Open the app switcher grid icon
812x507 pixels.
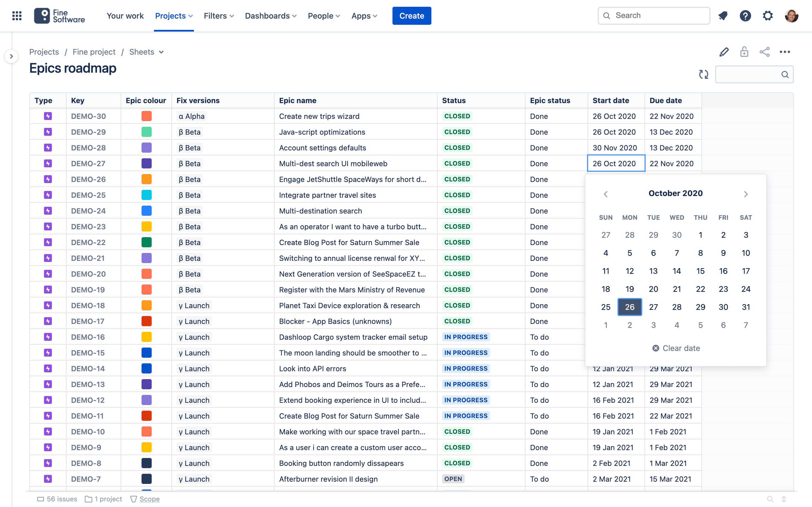17,16
